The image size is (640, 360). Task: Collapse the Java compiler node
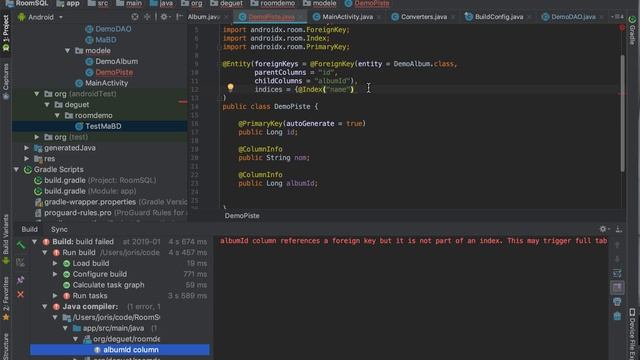[45, 307]
